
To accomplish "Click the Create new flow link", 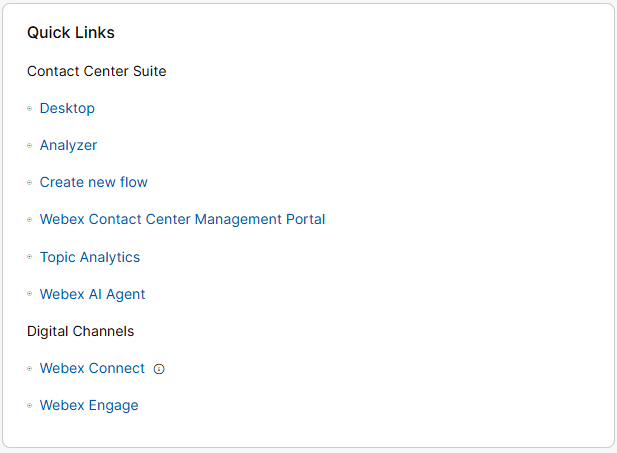I will click(93, 182).
